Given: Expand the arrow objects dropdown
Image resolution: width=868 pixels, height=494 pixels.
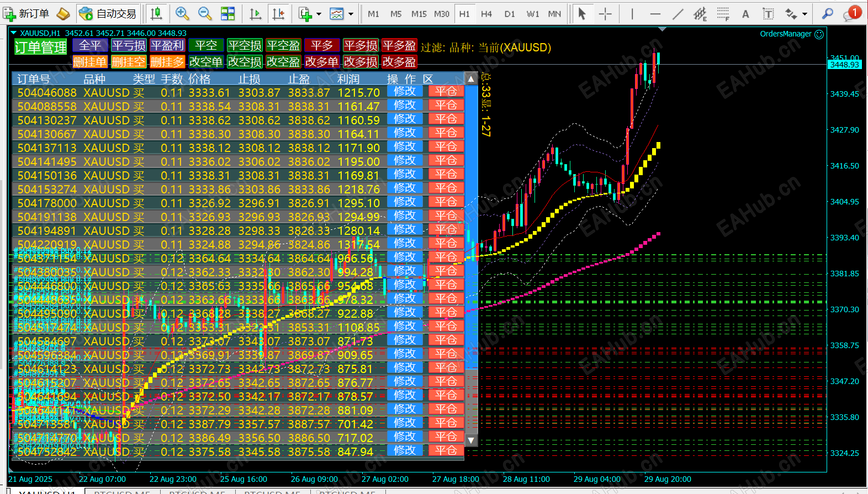Looking at the screenshot, I should 805,14.
